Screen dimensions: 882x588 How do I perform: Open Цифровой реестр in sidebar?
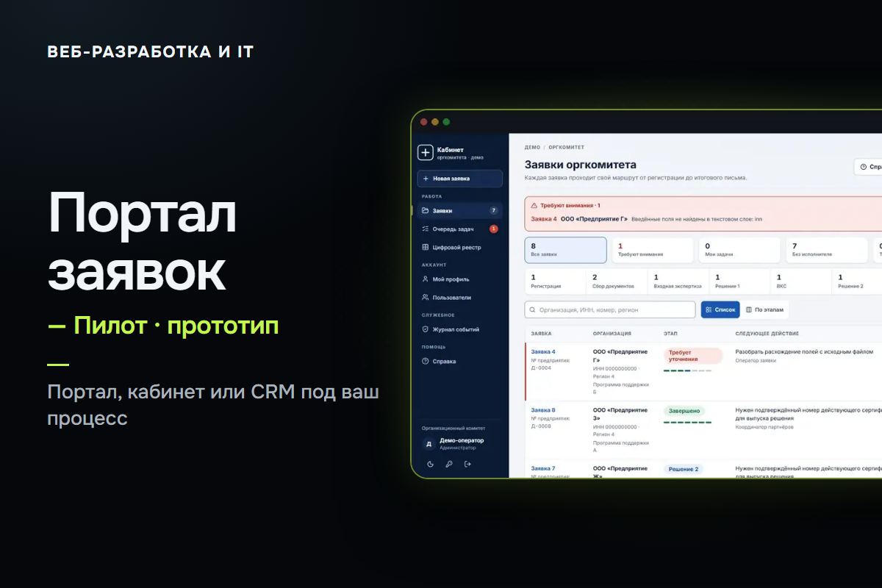[460, 248]
